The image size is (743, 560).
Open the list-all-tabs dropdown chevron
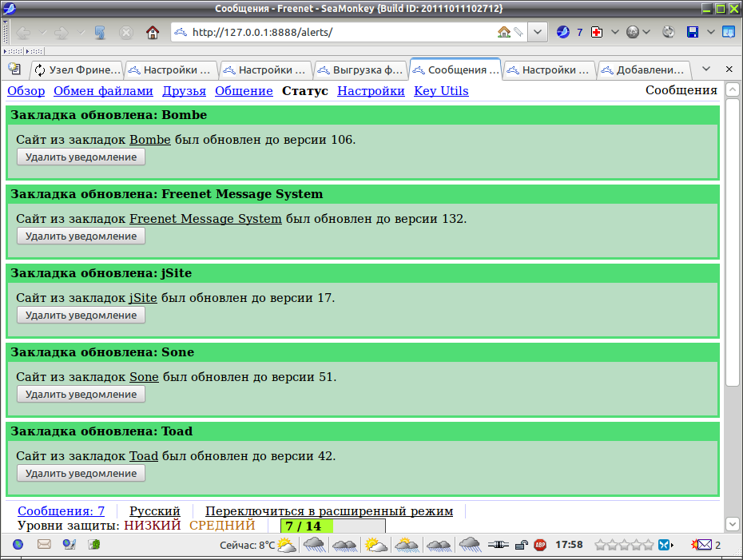click(706, 69)
